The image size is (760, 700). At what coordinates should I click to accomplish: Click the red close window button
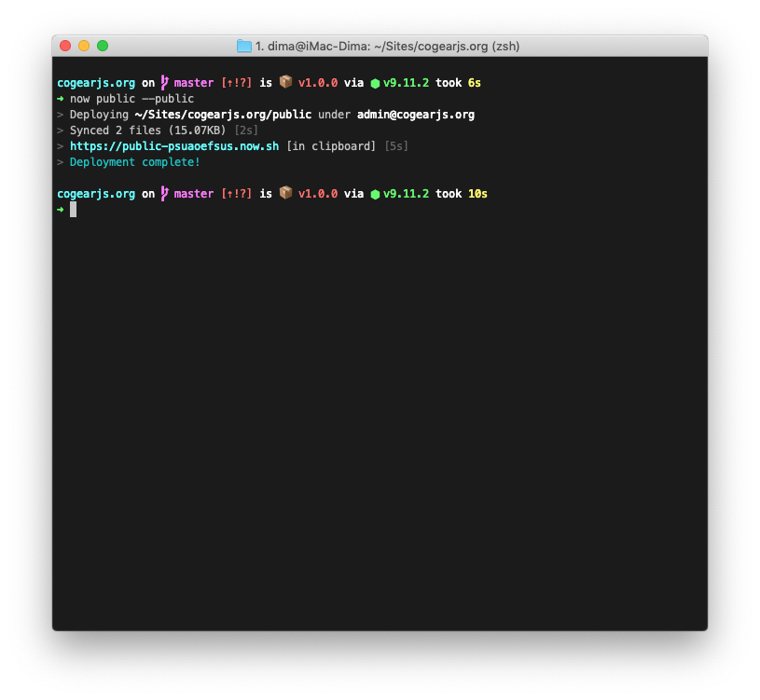[65, 46]
